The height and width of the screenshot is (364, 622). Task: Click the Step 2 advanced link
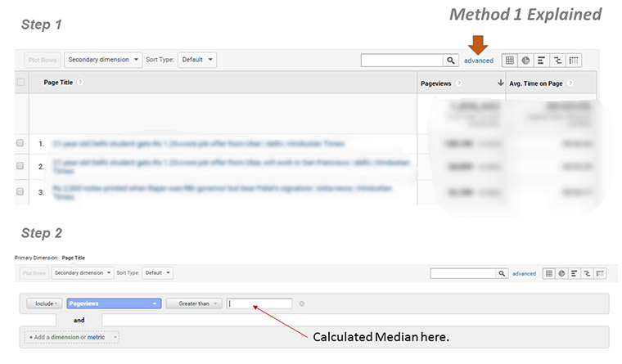[524, 273]
